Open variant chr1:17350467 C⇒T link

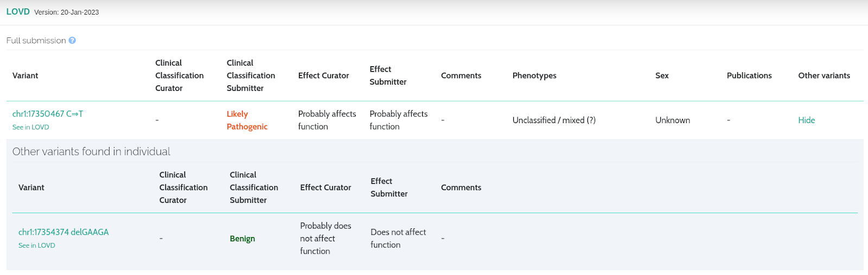48,114
